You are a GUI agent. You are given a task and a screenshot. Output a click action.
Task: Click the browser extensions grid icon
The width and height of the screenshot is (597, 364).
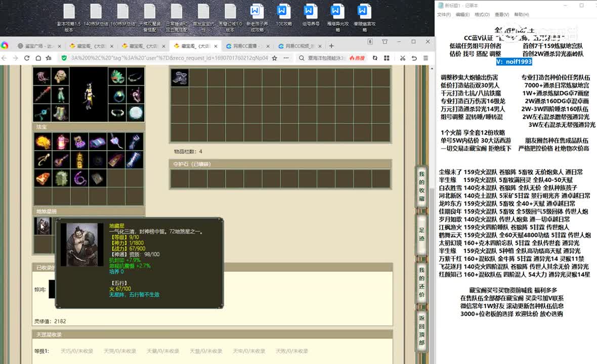coord(387,58)
